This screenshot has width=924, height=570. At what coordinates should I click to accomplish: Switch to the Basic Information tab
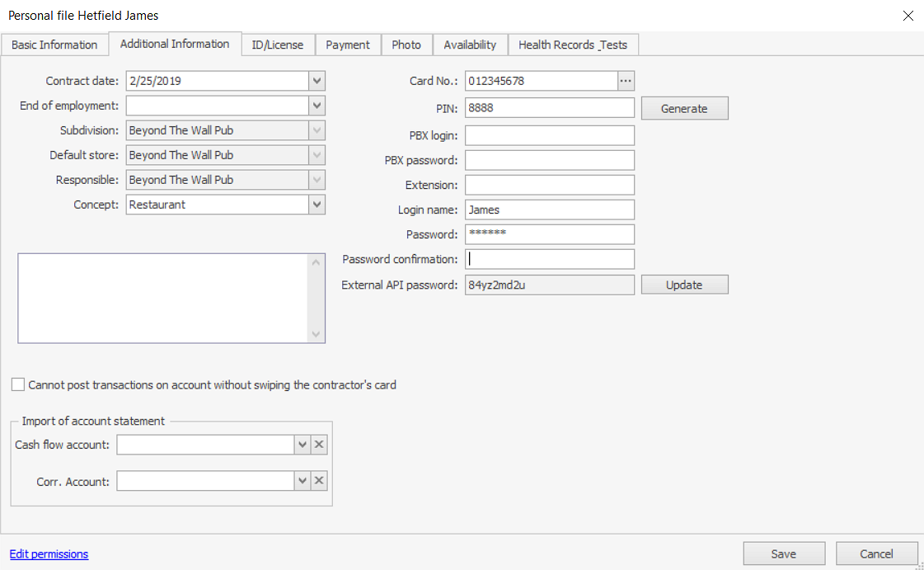[54, 45]
